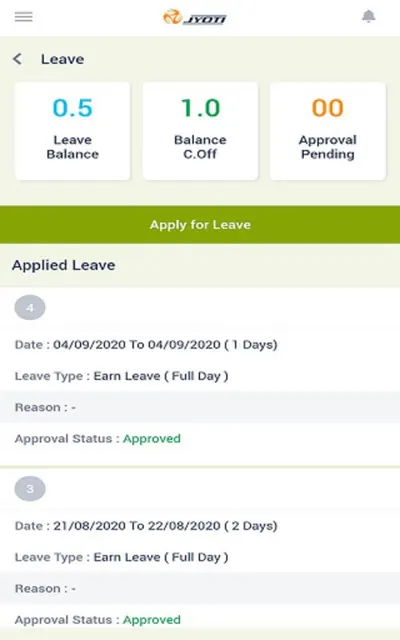
Task: Tap the Reason row of leave 3
Action: click(x=200, y=588)
